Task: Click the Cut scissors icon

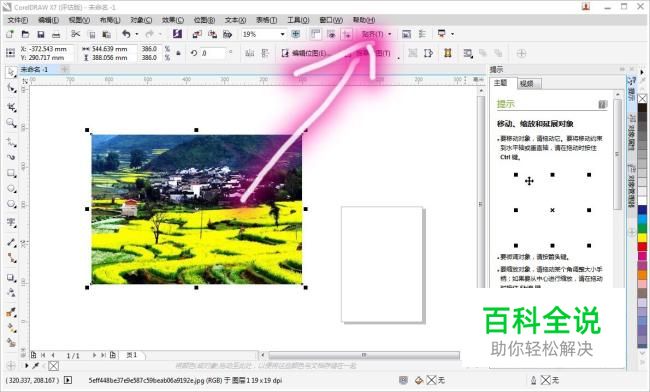Action: tap(75, 34)
